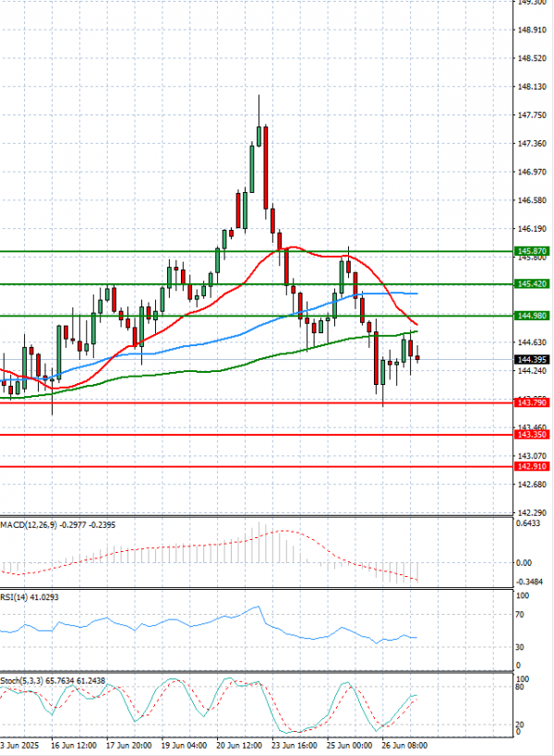Click the 17 Jun 20:00 time axis label
Viewport: 554px width, 756px height.
click(x=128, y=746)
